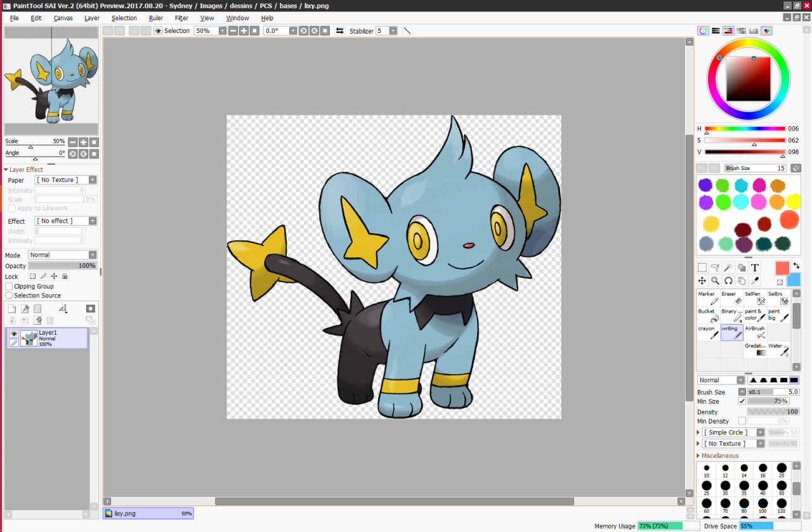812x532 pixels.
Task: Choose the AirBrush tool
Action: (x=755, y=332)
